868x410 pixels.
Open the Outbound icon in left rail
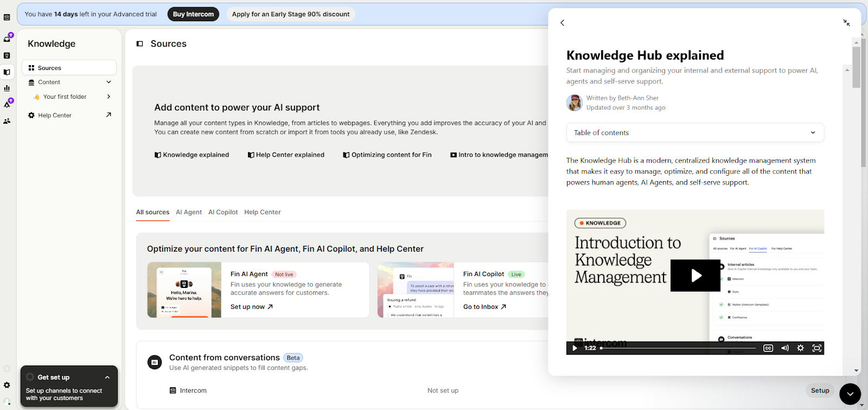(7, 104)
